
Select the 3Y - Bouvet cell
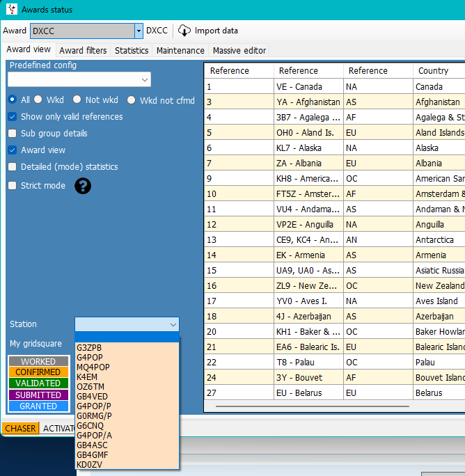tap(308, 378)
